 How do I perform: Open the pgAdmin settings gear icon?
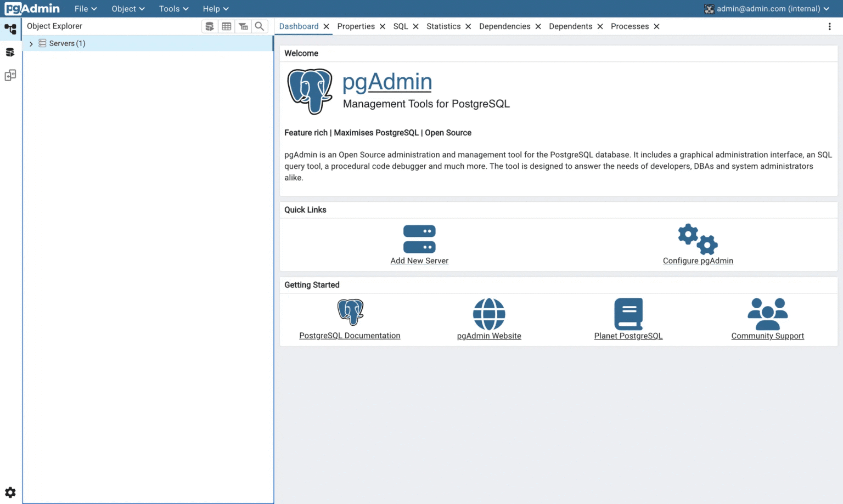[x=10, y=492]
